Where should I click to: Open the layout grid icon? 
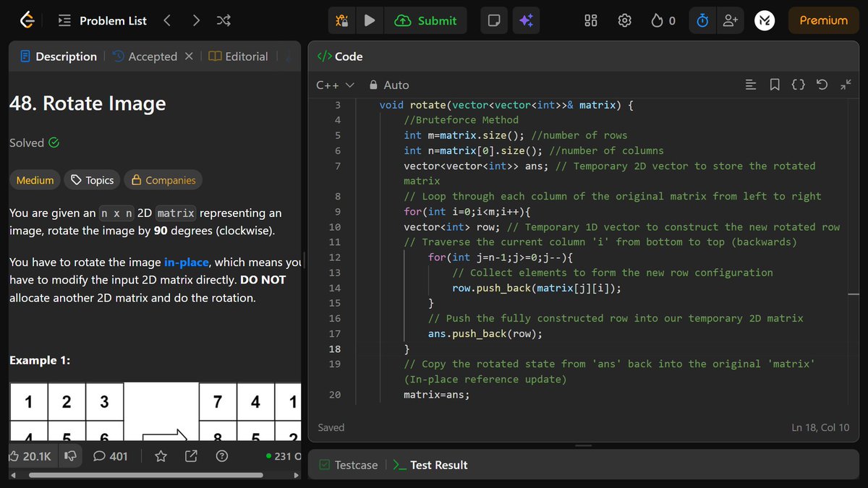[x=591, y=21]
